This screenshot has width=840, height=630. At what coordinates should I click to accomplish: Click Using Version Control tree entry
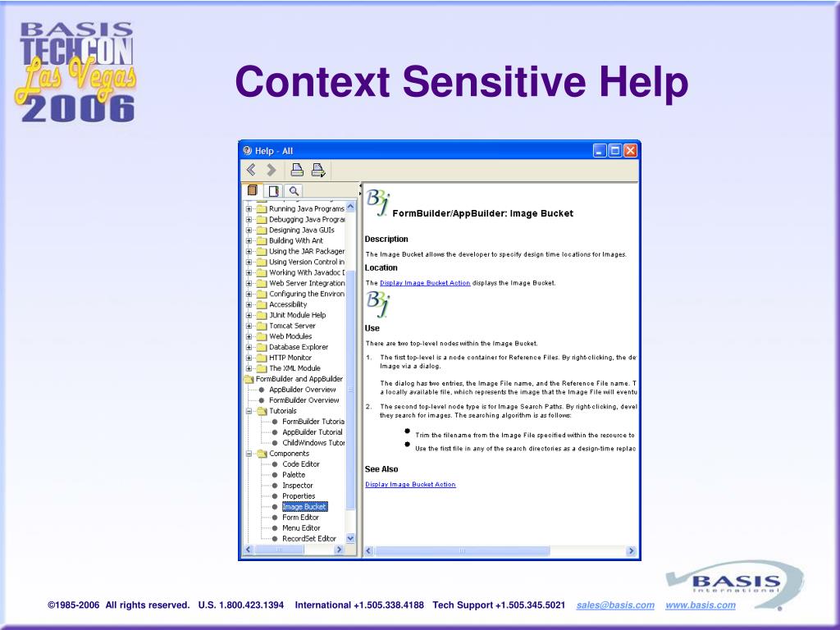coord(307,262)
